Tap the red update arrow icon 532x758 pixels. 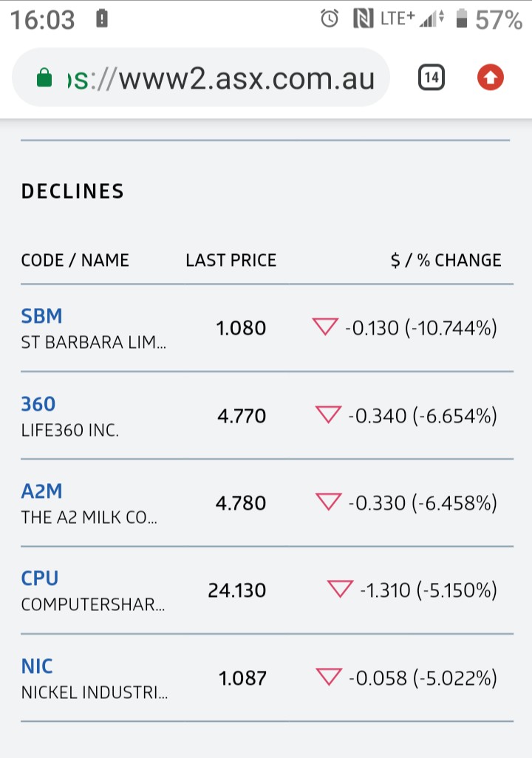491,78
